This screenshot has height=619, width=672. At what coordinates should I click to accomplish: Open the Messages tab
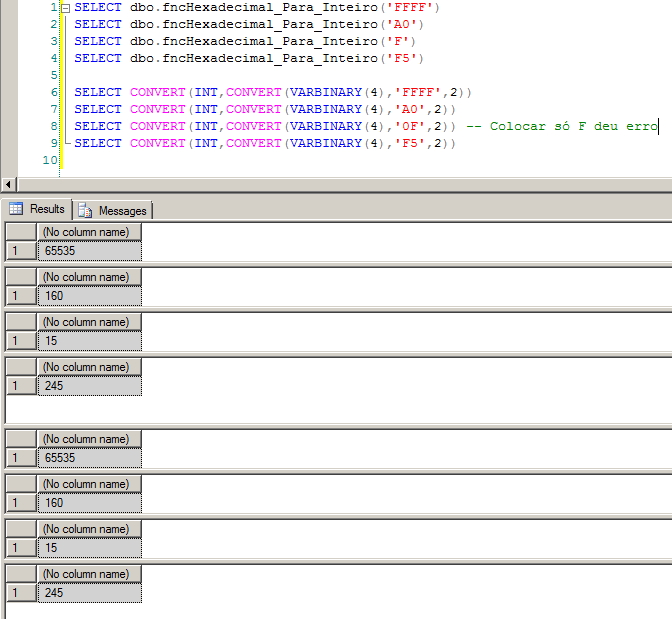(113, 210)
